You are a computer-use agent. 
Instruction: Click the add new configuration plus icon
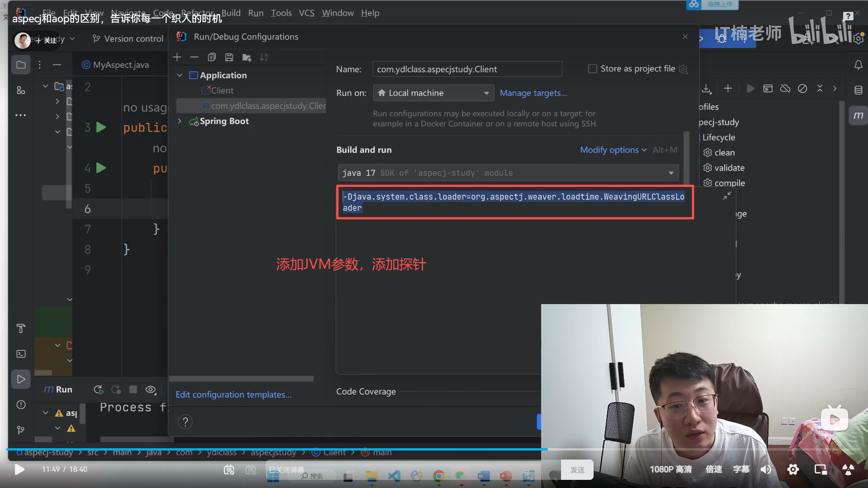177,57
